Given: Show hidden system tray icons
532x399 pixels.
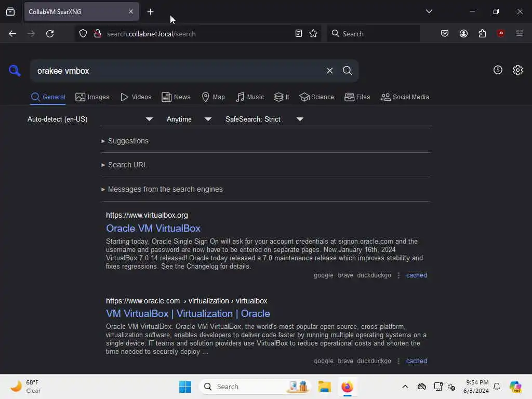Looking at the screenshot, I should [405, 387].
